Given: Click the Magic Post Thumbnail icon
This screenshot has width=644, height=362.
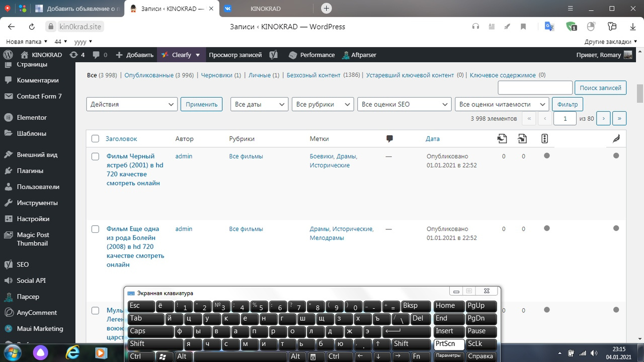Looking at the screenshot, I should [x=8, y=235].
